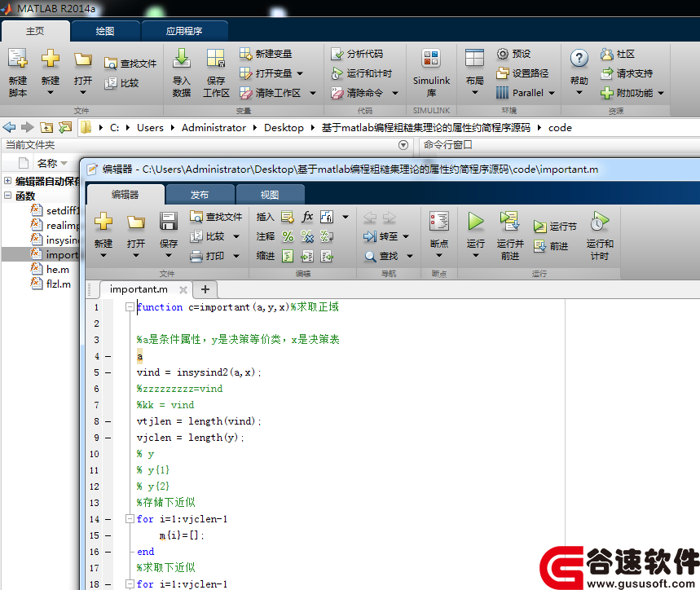Click the plus button for new document tab
Viewport: 700px width, 590px height.
click(x=205, y=289)
